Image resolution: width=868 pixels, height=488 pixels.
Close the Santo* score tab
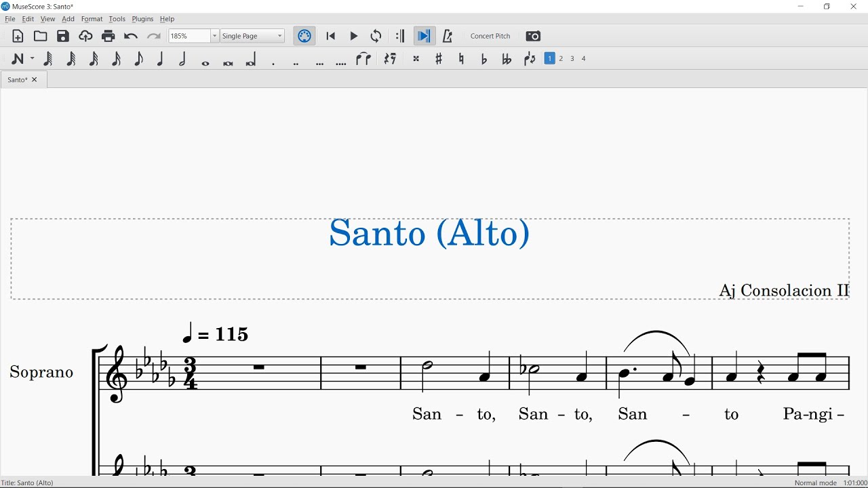pos(35,80)
